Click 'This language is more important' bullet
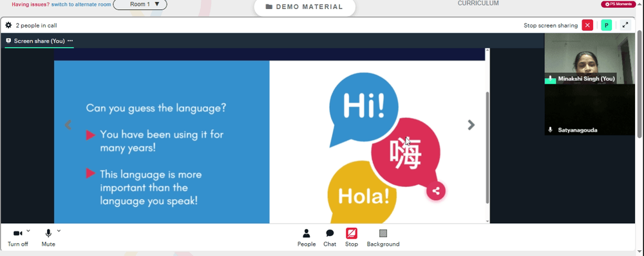This screenshot has height=256, width=644. [x=151, y=188]
